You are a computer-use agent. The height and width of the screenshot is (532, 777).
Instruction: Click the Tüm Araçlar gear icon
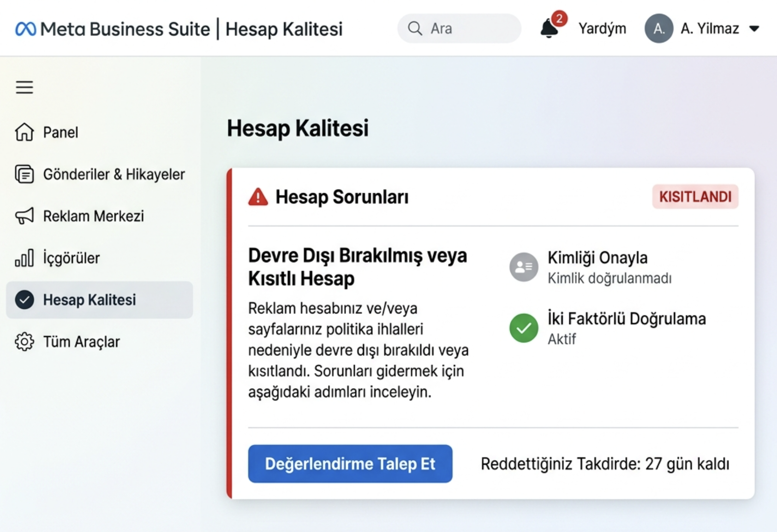point(24,342)
